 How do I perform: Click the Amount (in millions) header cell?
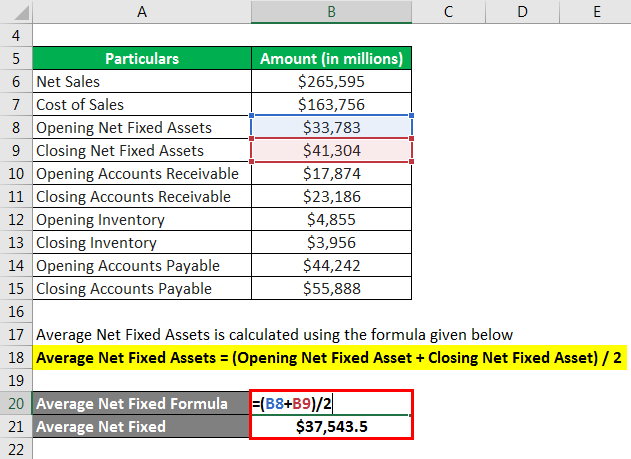tap(331, 58)
